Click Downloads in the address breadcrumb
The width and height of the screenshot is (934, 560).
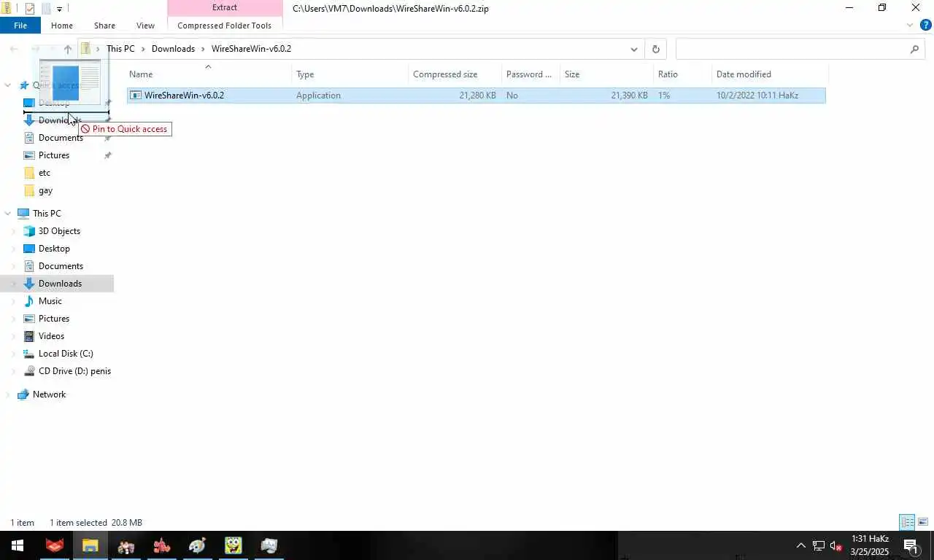(x=173, y=49)
